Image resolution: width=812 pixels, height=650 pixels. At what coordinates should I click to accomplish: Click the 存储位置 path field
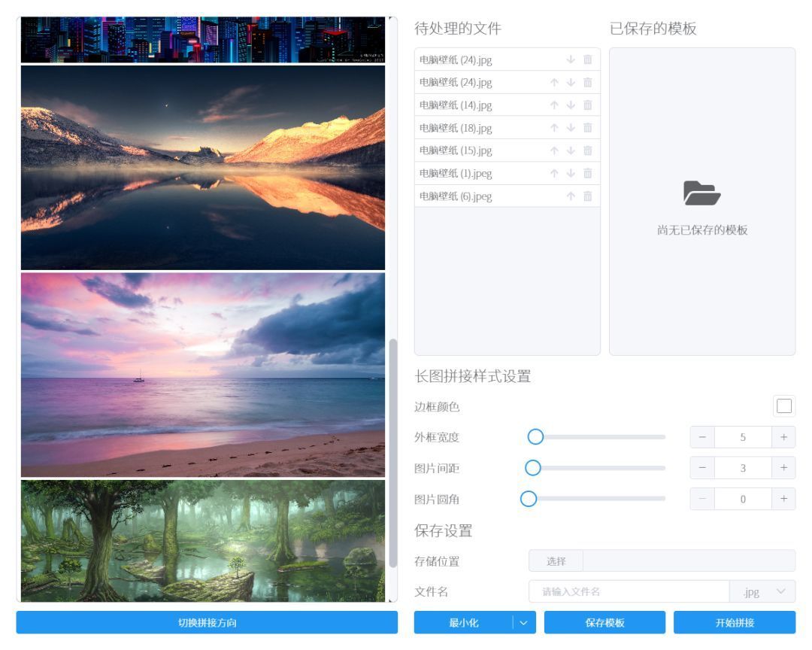pos(689,560)
